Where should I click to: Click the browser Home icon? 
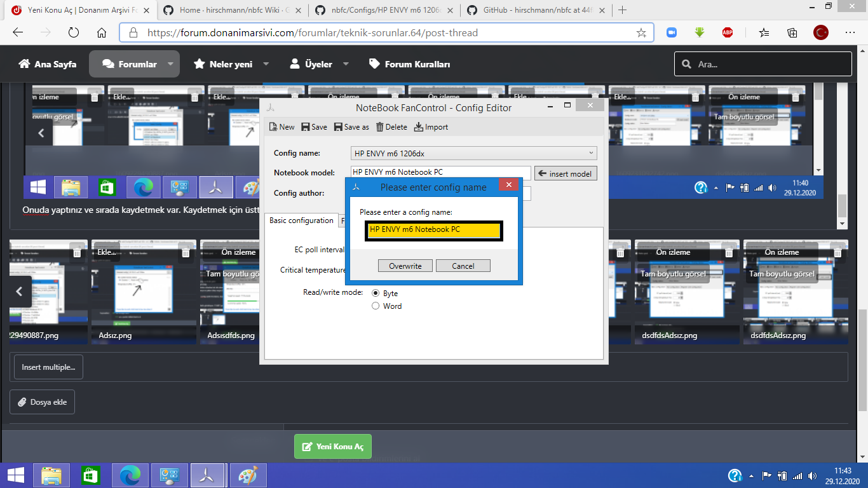(x=102, y=32)
